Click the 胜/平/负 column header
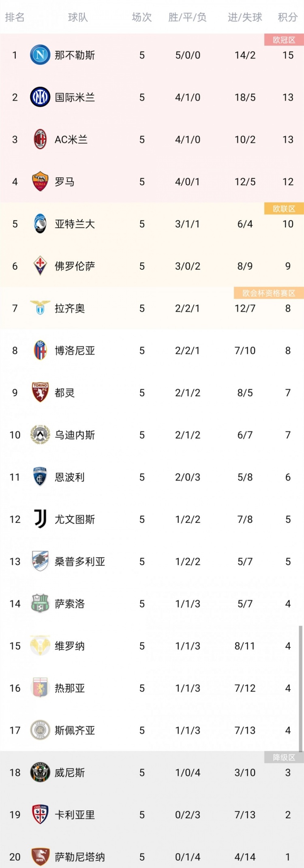This screenshot has height=868, width=304. [x=187, y=17]
